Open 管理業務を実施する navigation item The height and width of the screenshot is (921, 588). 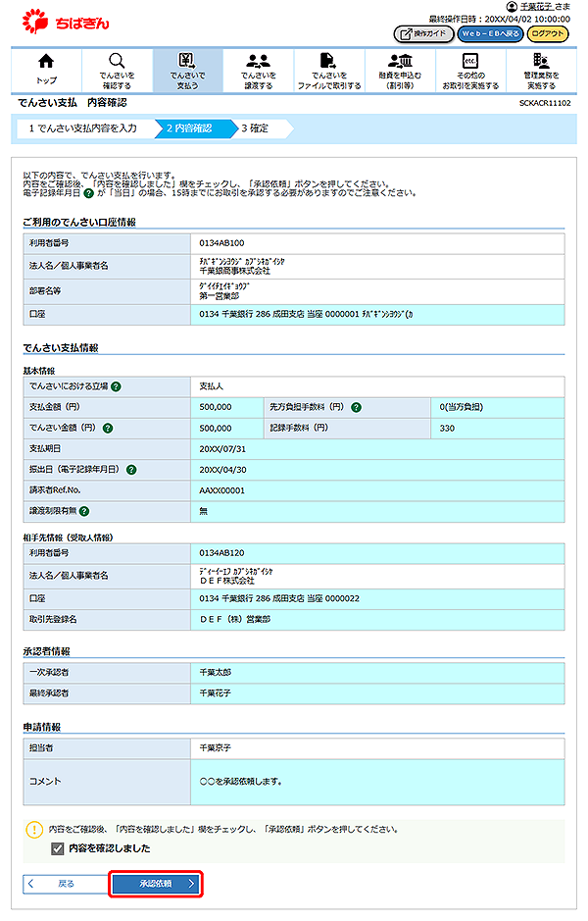(x=541, y=71)
